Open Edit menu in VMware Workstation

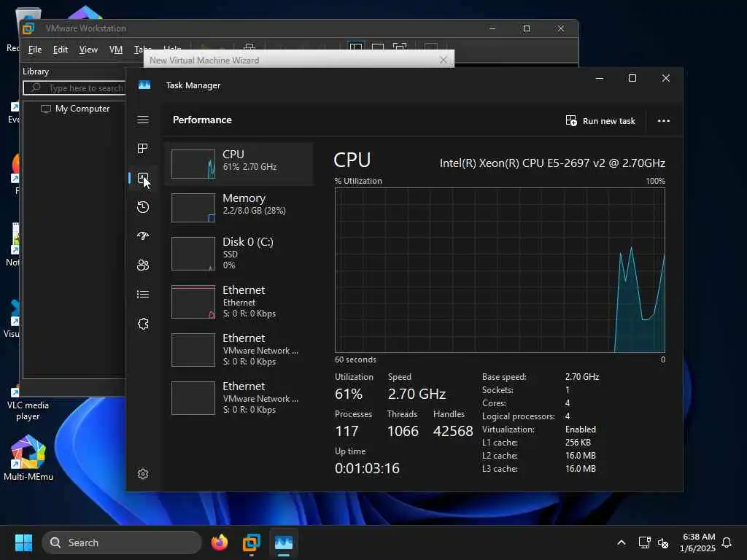click(60, 50)
